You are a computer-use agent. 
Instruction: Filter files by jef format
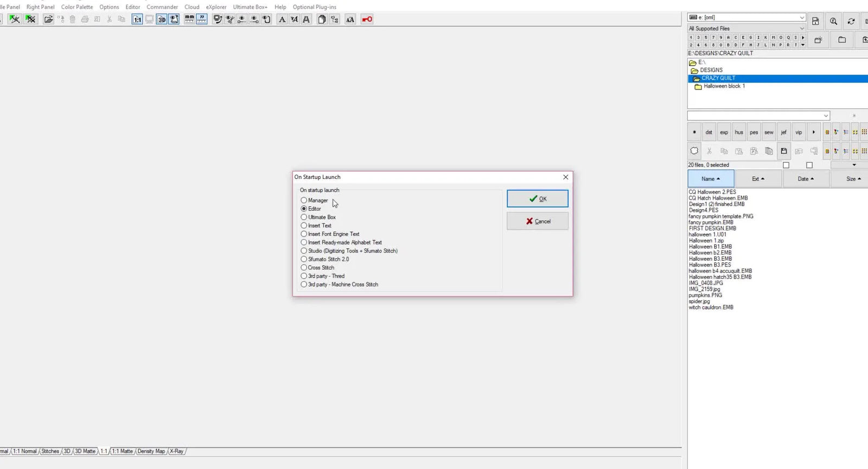(784, 132)
